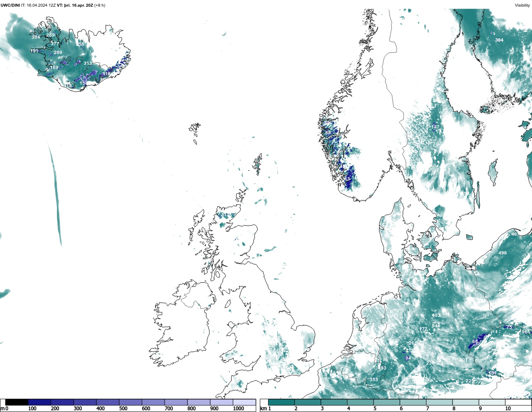Click the 500 tick label on the metre scale

pos(123,409)
